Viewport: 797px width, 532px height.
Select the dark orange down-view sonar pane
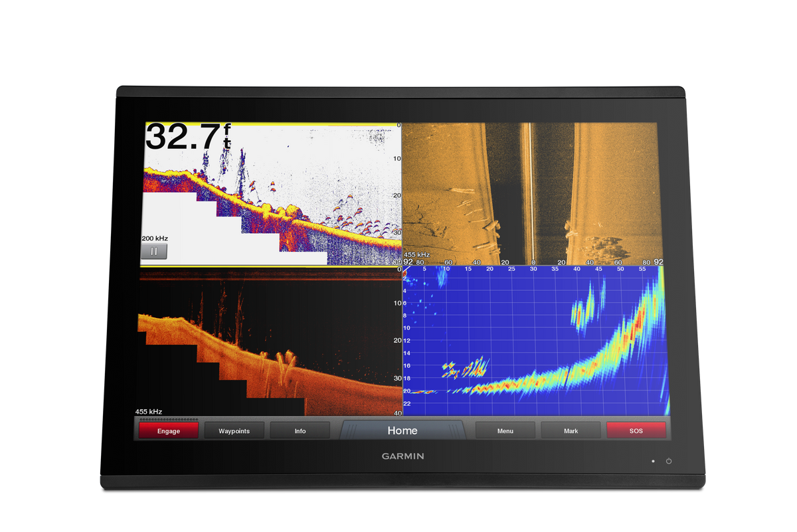(268, 342)
